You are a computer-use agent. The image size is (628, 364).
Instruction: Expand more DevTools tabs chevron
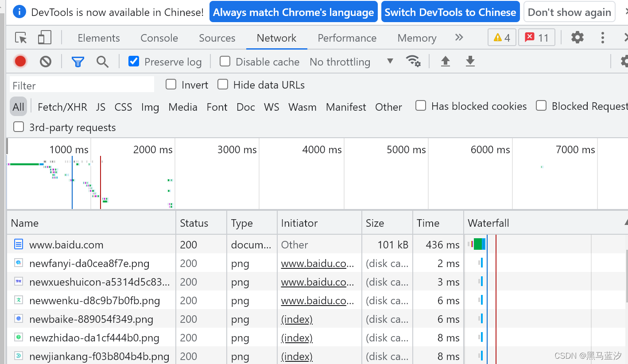(x=459, y=38)
